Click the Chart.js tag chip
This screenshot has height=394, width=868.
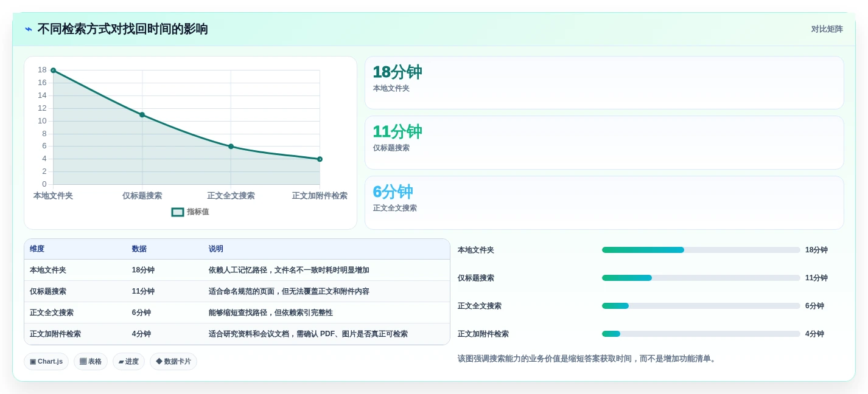pos(46,362)
